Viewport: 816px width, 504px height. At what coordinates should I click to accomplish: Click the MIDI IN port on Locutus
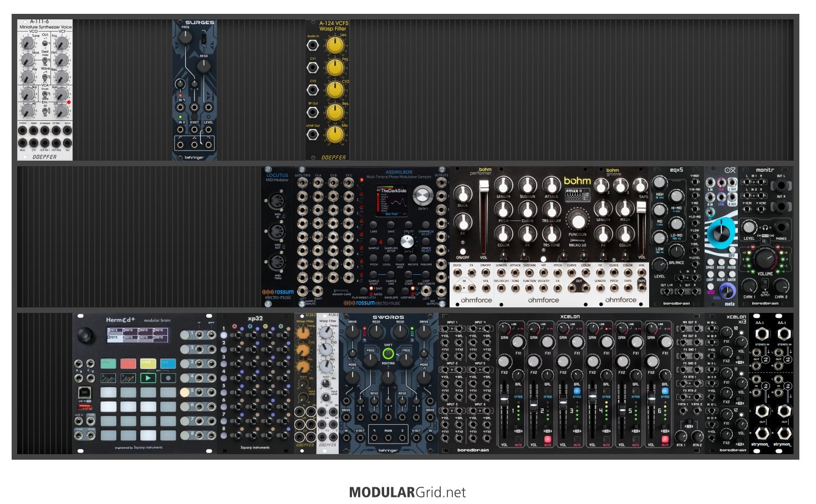click(x=277, y=200)
